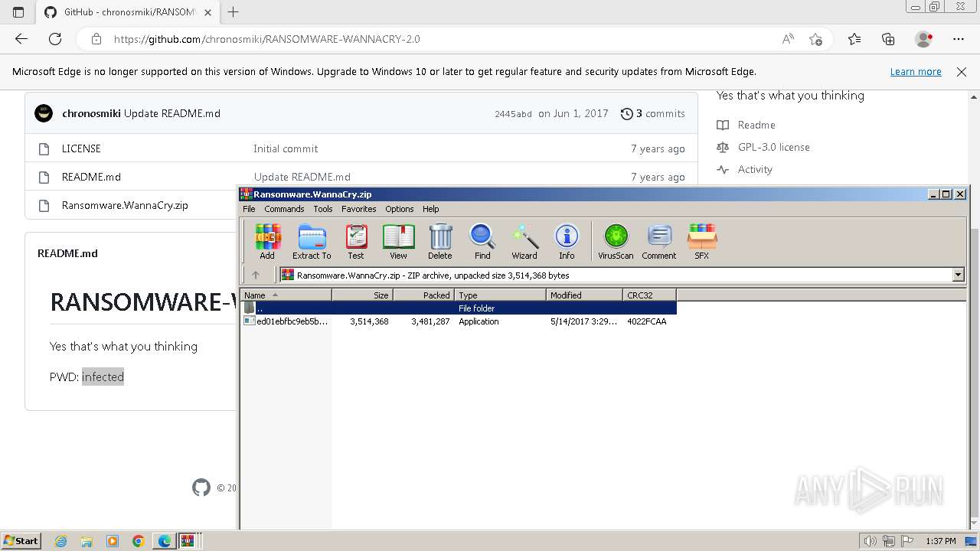Viewport: 980px width, 551px height.
Task: Click the View file toolbar icon
Action: tap(398, 241)
